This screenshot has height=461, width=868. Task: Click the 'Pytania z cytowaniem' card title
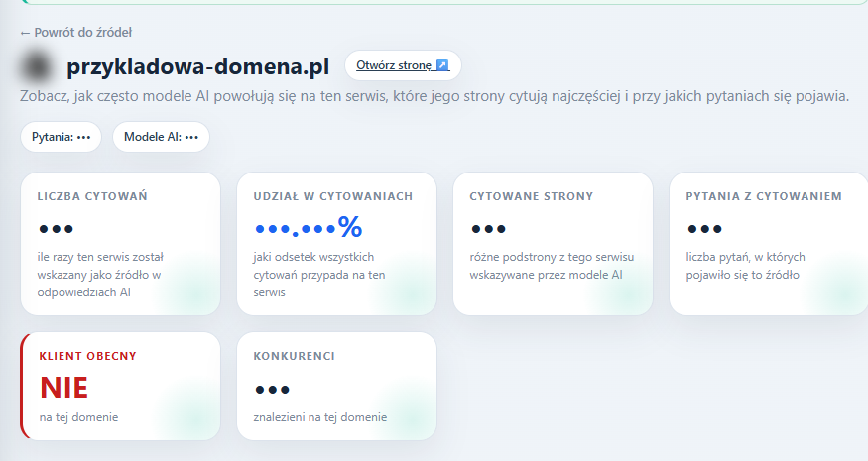click(764, 196)
